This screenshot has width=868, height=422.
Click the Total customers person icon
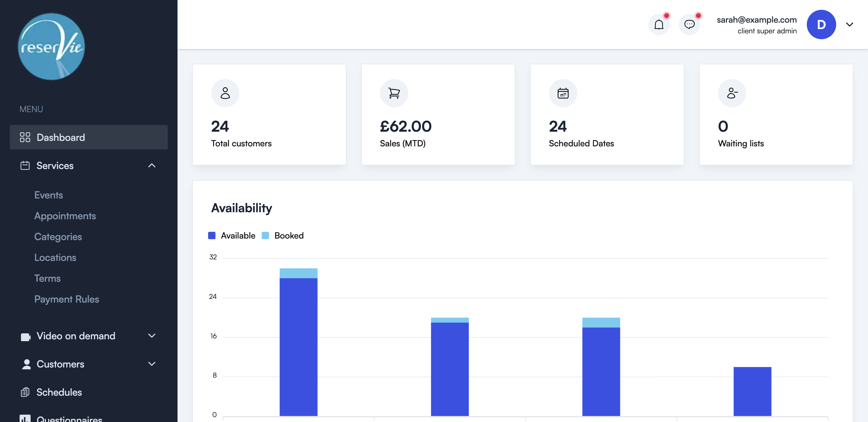(x=225, y=93)
